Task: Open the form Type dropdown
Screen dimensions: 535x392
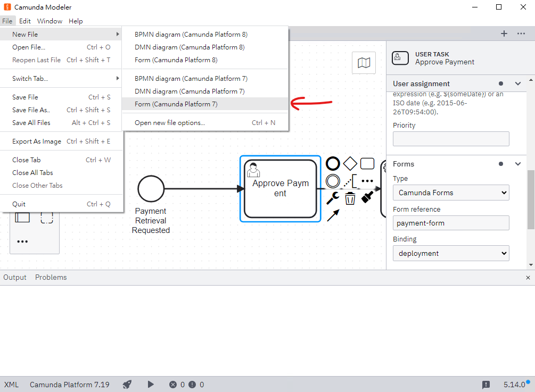Action: (x=451, y=193)
